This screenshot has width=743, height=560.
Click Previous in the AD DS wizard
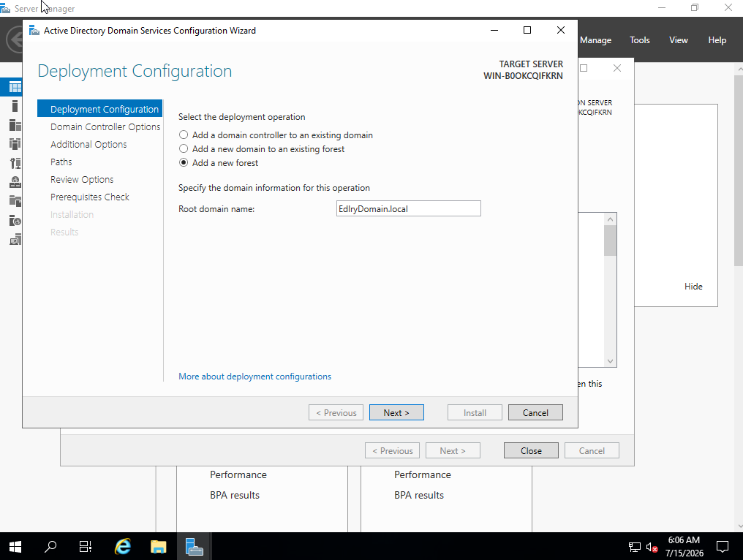click(336, 412)
